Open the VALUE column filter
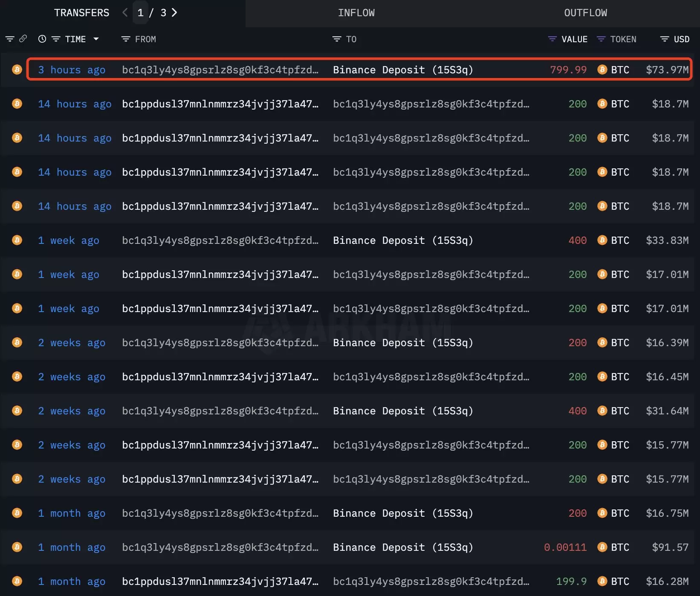The image size is (700, 596). (x=552, y=39)
